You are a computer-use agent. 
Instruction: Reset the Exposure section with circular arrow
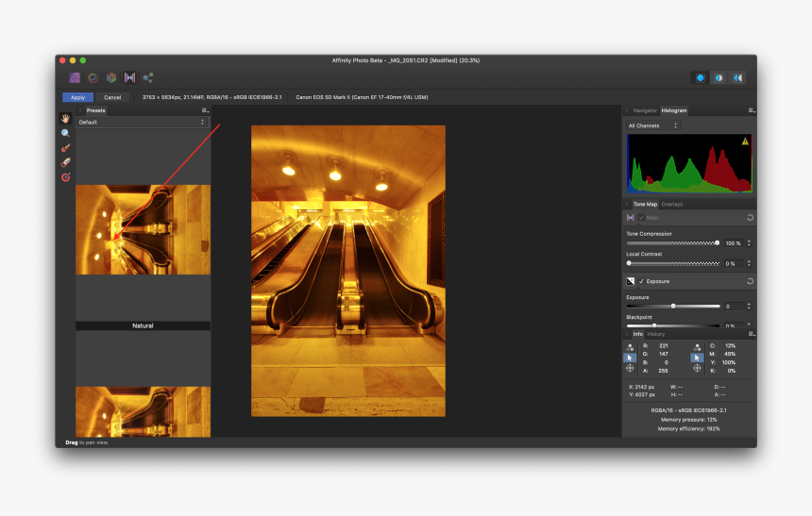[749, 281]
